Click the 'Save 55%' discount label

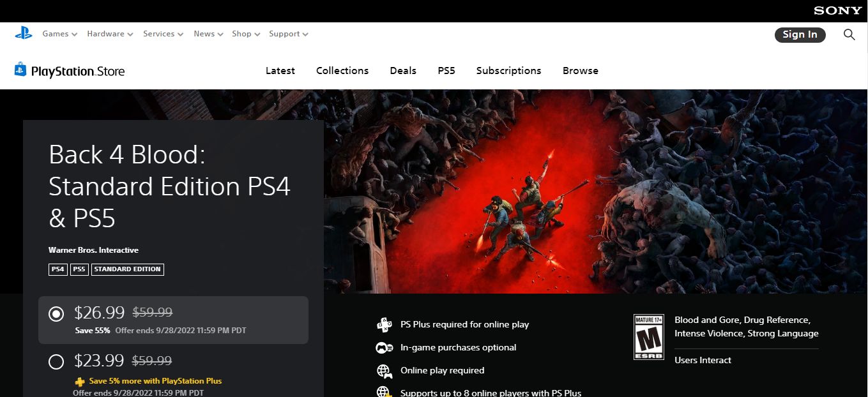(93, 331)
